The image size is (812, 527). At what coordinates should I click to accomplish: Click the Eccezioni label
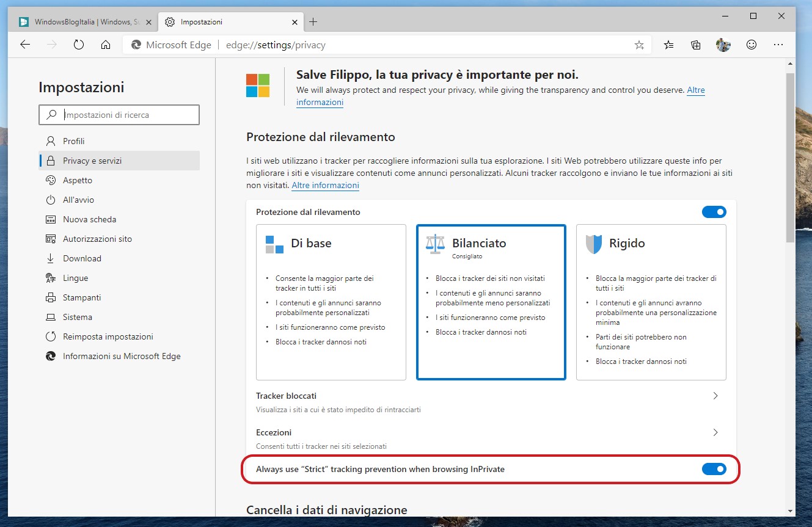tap(274, 432)
